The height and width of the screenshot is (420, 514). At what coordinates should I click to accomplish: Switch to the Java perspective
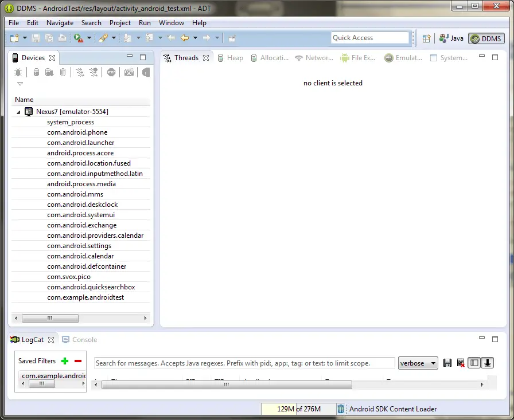(x=451, y=38)
